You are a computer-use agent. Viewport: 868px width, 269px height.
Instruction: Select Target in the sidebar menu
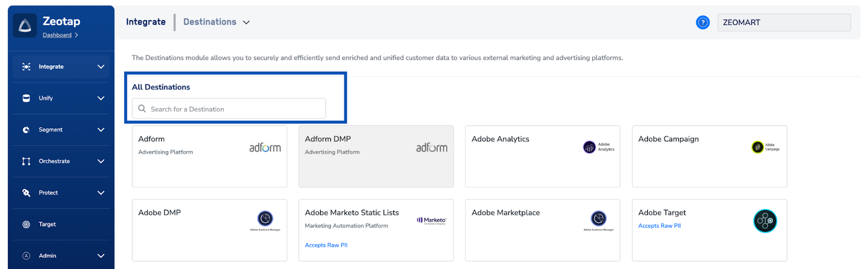47,224
